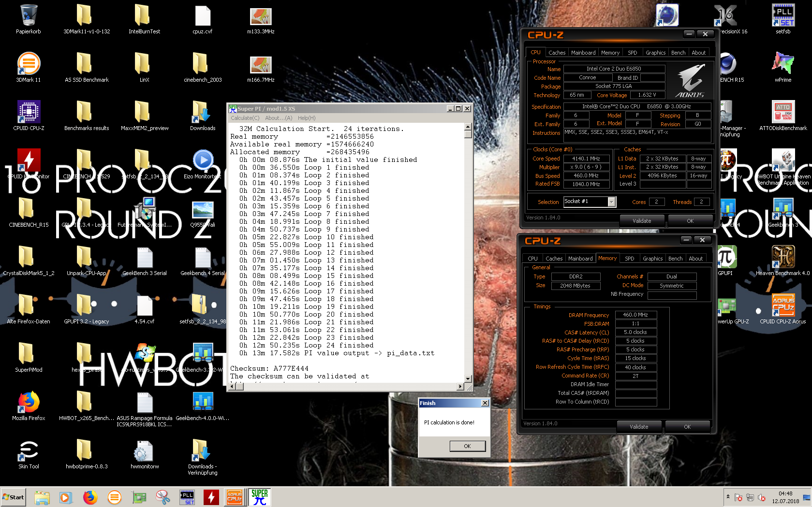
Task: Click the Loop 24 finished line
Action: [x=306, y=345]
